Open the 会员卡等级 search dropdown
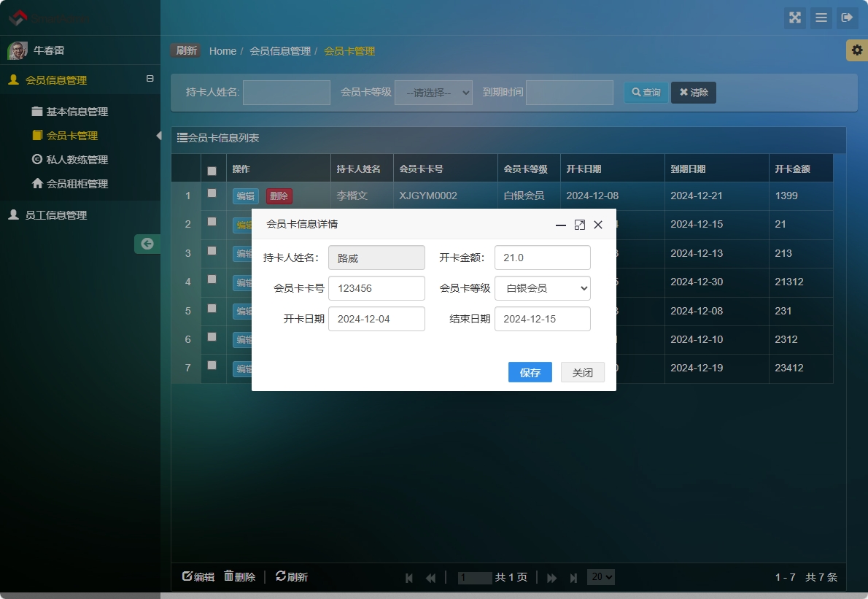868x599 pixels. click(433, 92)
